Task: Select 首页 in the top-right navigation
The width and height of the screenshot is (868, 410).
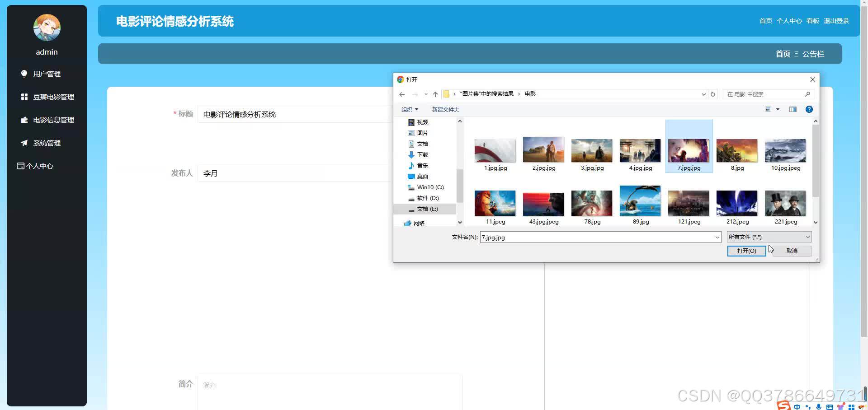Action: pos(766,21)
